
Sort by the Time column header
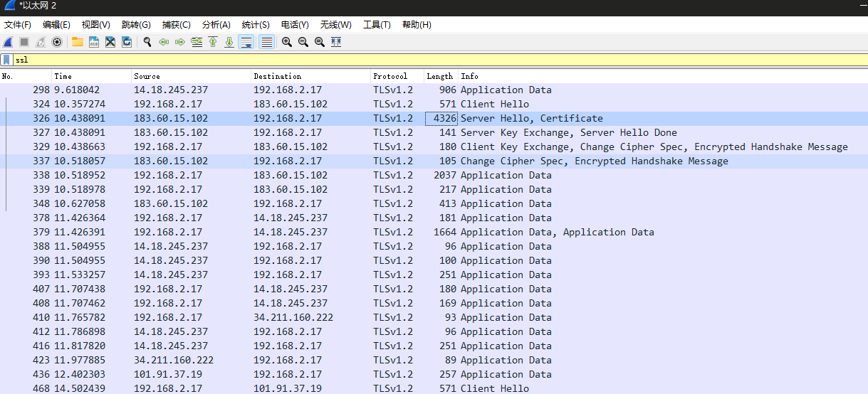click(x=92, y=76)
